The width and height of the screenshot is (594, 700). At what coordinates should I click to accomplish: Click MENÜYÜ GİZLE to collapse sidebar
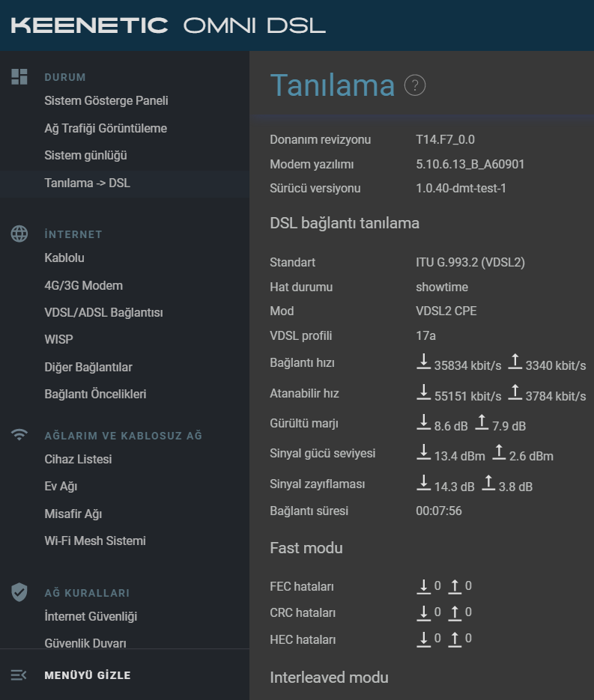tap(88, 675)
